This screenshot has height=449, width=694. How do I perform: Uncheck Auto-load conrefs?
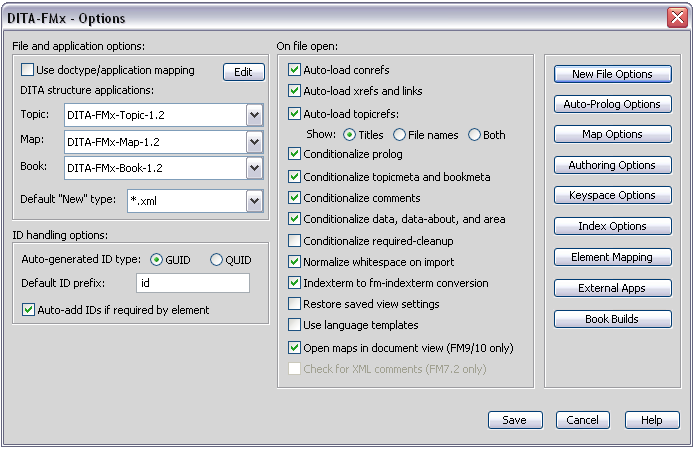(295, 71)
